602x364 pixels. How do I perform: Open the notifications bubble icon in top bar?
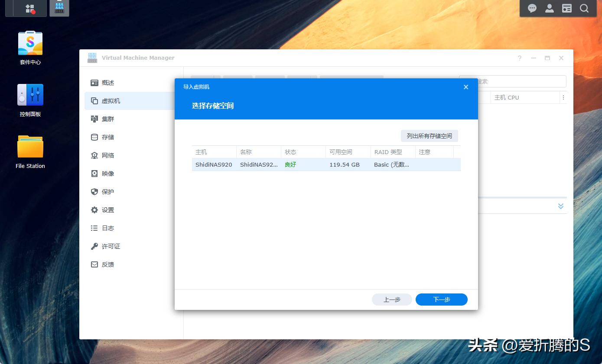click(x=532, y=8)
